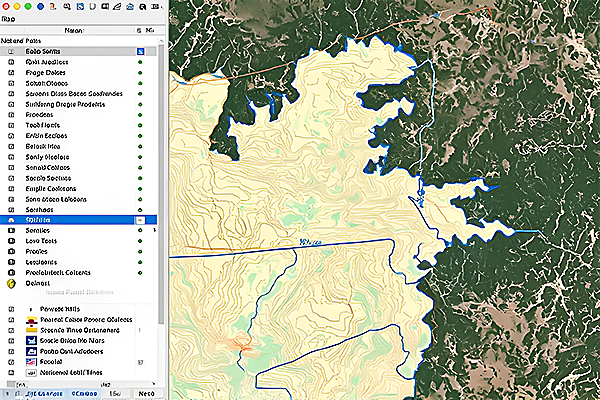Click the Neoo button at the panel bottom
This screenshot has width=600, height=400.
click(145, 393)
